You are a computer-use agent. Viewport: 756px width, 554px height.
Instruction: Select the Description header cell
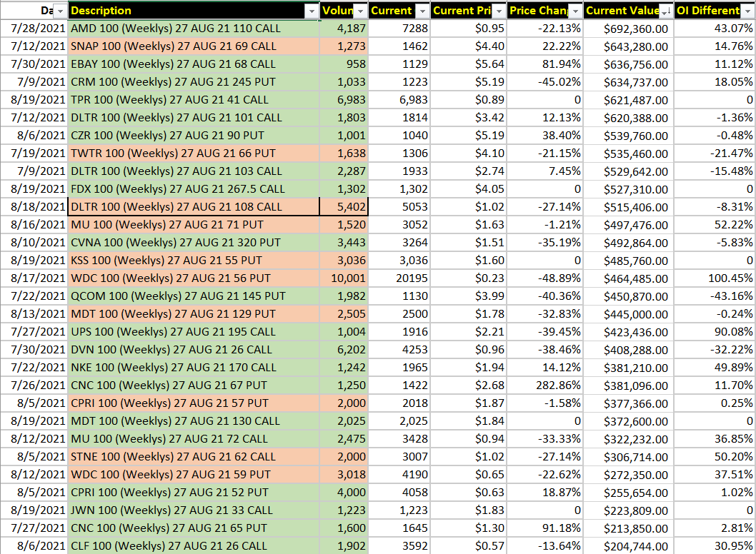pyautogui.click(x=194, y=11)
